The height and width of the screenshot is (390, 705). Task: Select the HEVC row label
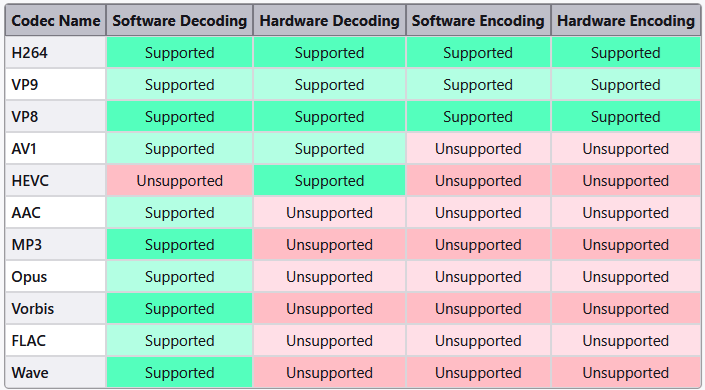coord(56,180)
